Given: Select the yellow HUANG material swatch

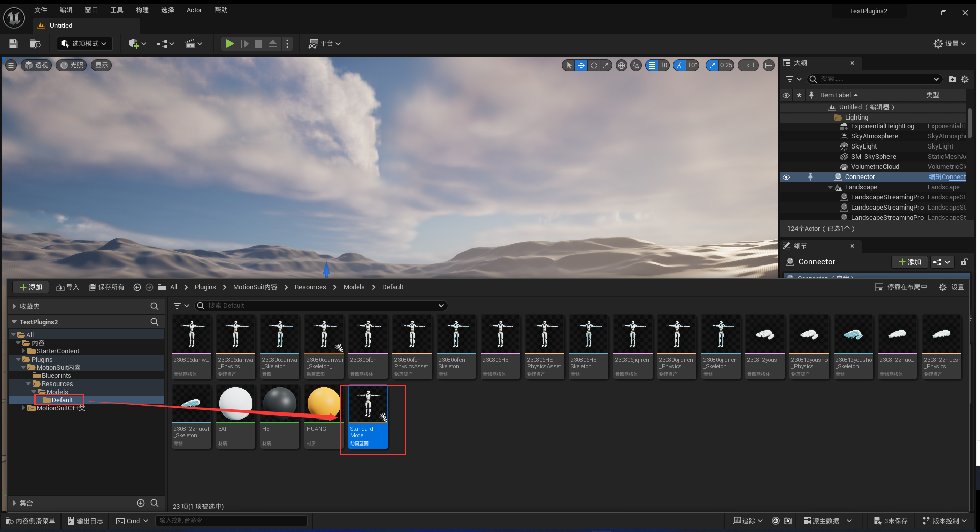Looking at the screenshot, I should pos(323,404).
